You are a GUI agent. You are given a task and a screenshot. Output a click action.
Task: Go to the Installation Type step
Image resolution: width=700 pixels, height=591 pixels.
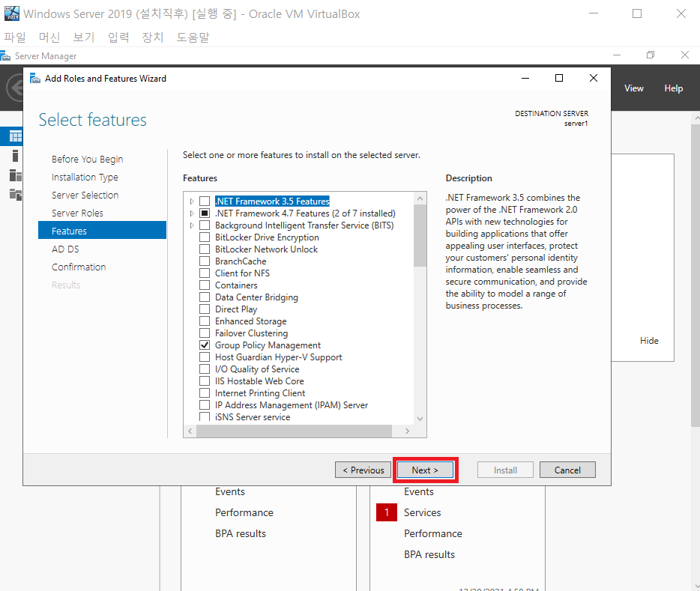85,177
